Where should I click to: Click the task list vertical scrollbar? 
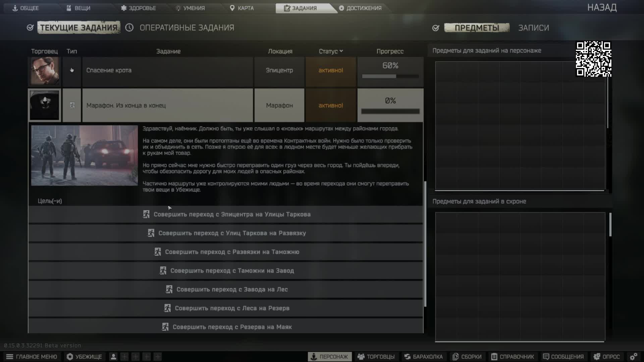[x=425, y=244]
